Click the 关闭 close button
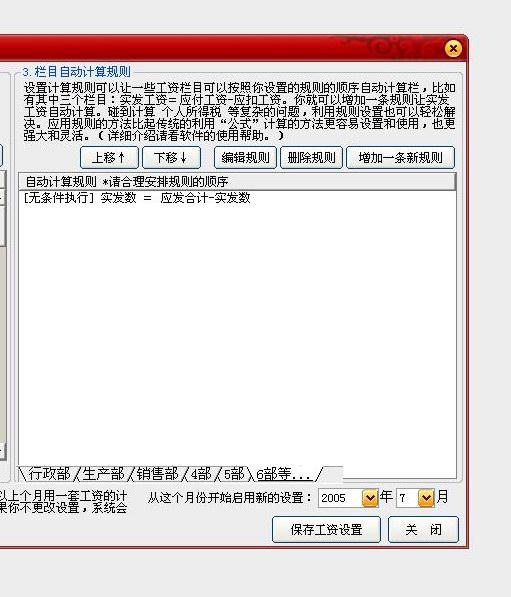 (423, 530)
